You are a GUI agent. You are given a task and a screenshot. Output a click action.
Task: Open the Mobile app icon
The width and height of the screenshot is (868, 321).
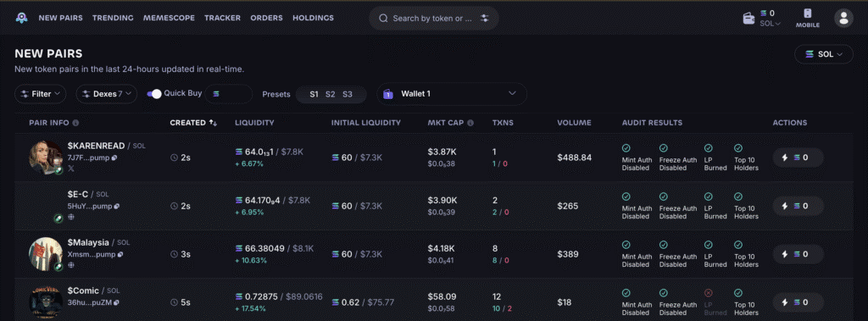pyautogui.click(x=808, y=18)
